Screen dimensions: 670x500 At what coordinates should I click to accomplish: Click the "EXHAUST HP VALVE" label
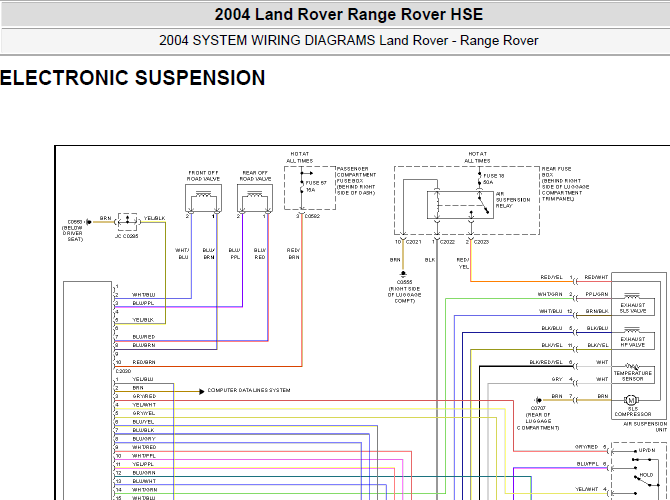click(x=633, y=341)
